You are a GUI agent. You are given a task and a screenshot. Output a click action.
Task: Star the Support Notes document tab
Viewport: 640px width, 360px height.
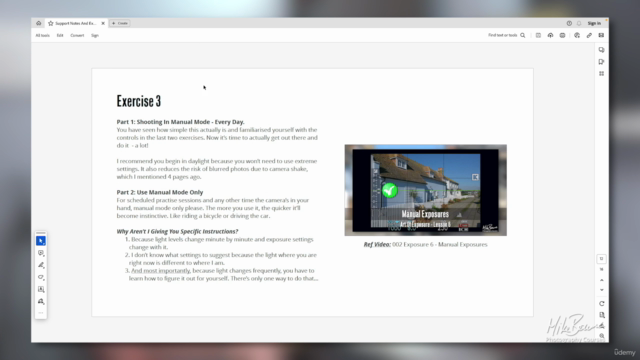point(51,23)
